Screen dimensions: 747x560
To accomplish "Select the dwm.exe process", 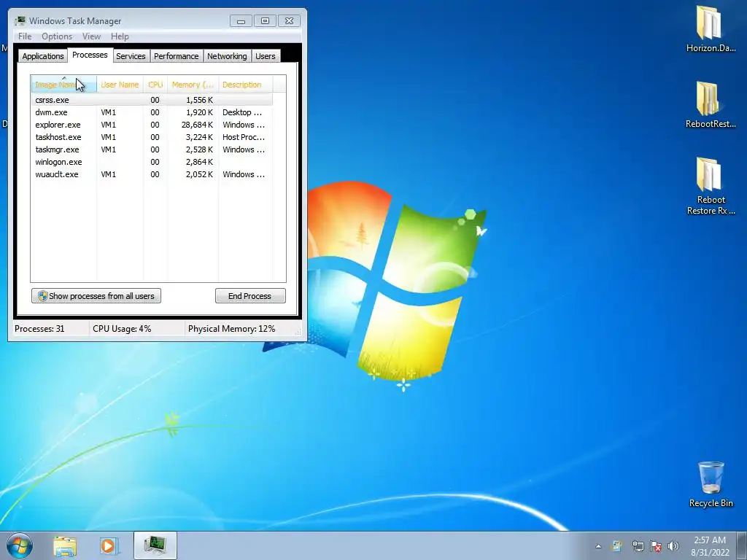I will pos(152,112).
